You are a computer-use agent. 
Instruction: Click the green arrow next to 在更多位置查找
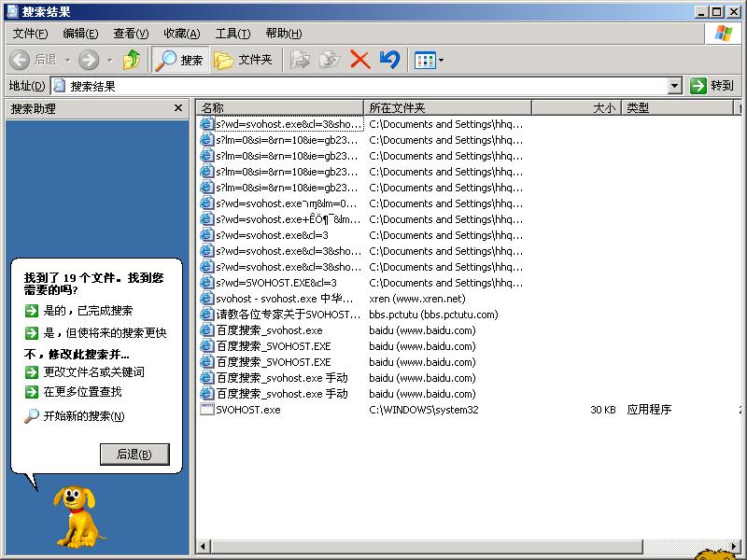(32, 392)
